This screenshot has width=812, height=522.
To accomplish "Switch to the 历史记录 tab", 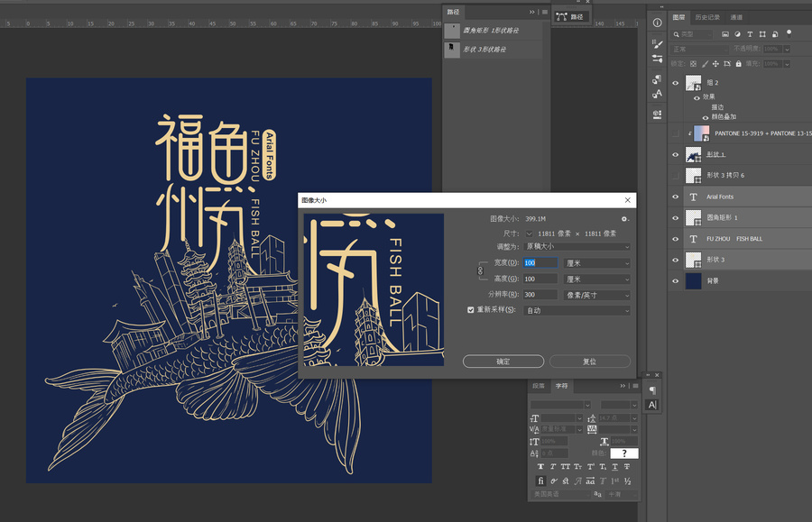I will pos(707,17).
